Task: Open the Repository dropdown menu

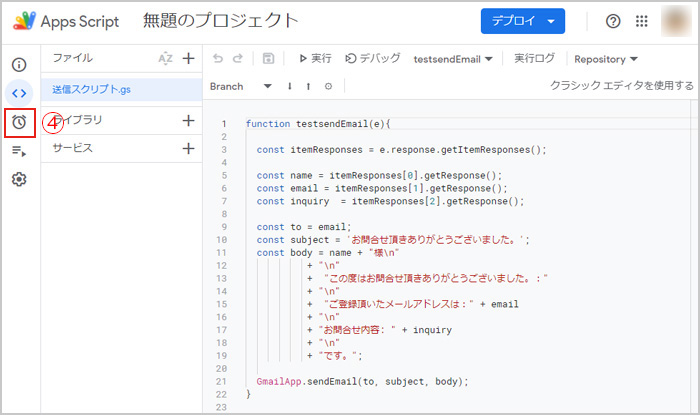Action: [605, 59]
